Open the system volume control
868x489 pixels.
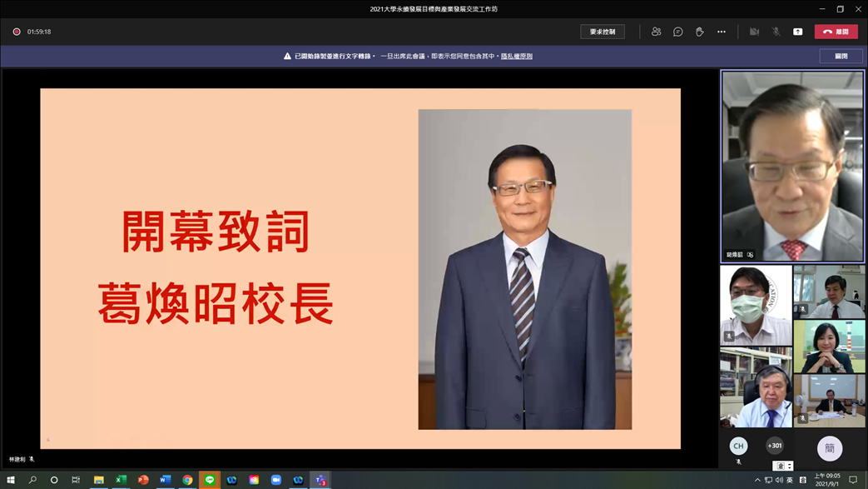[x=781, y=482]
